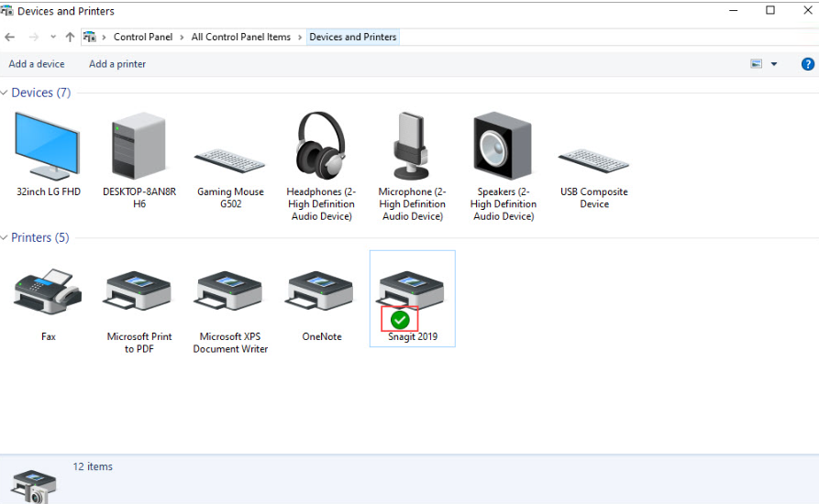The height and width of the screenshot is (504, 819).
Task: Select the 32inch LG FHD monitor device
Action: coord(49,147)
